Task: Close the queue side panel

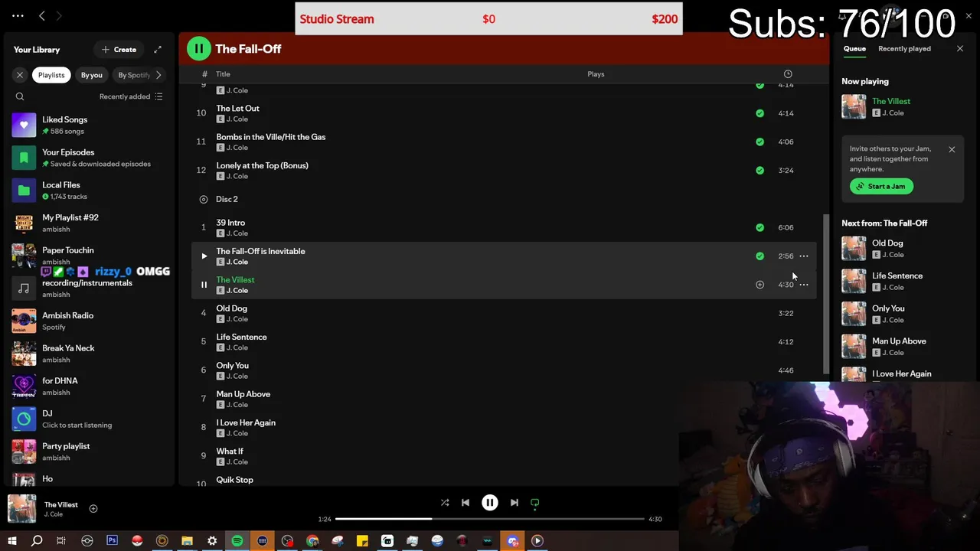Action: tap(960, 49)
